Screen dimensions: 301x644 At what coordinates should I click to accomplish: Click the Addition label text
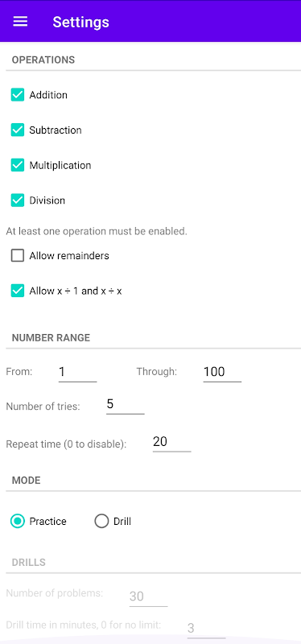click(48, 95)
